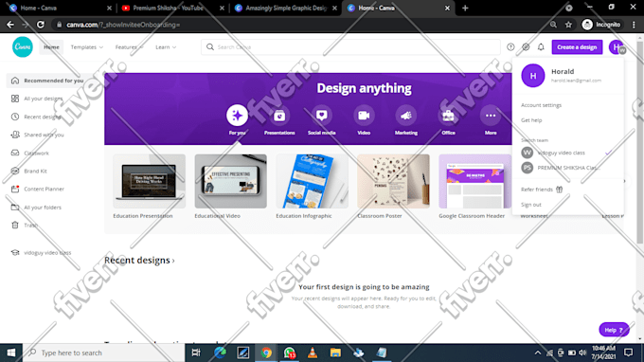The height and width of the screenshot is (362, 644).
Task: Expand the Learn dropdown menu
Action: (x=166, y=47)
